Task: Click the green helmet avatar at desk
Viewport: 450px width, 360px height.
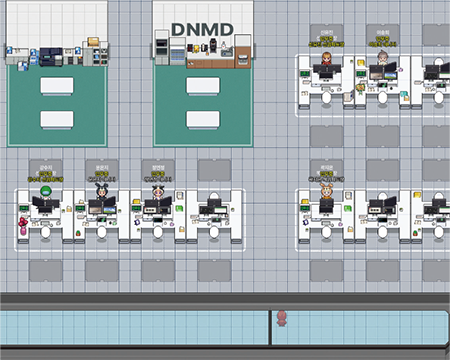Action: [46, 193]
